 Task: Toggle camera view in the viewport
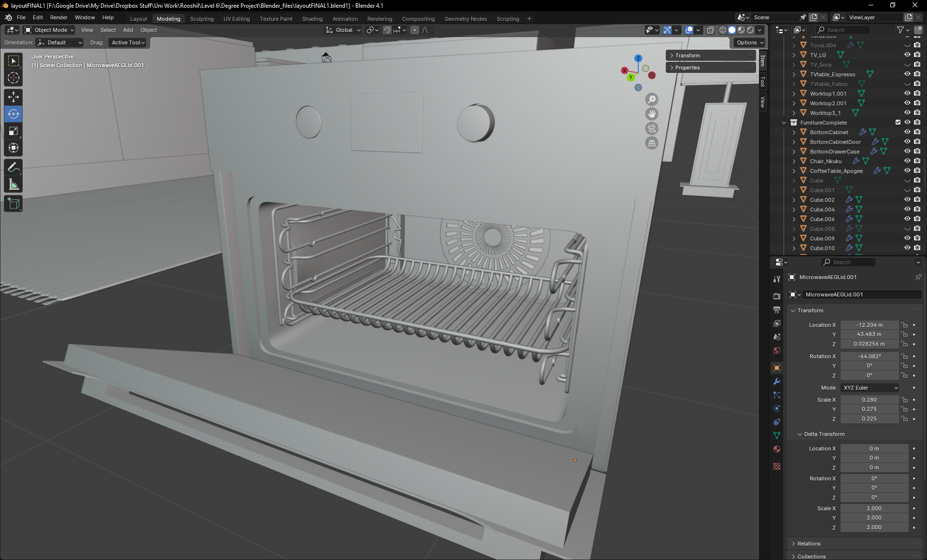click(652, 128)
